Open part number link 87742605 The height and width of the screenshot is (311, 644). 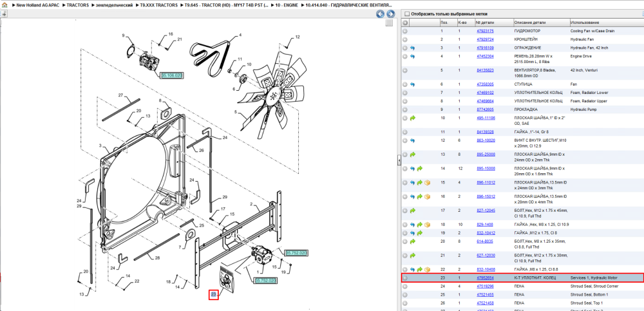point(485,109)
